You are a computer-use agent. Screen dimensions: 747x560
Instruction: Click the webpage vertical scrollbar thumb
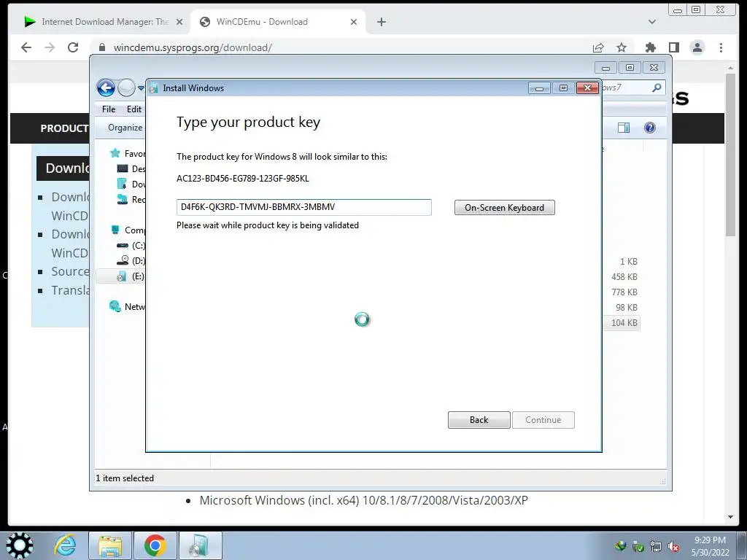click(731, 155)
